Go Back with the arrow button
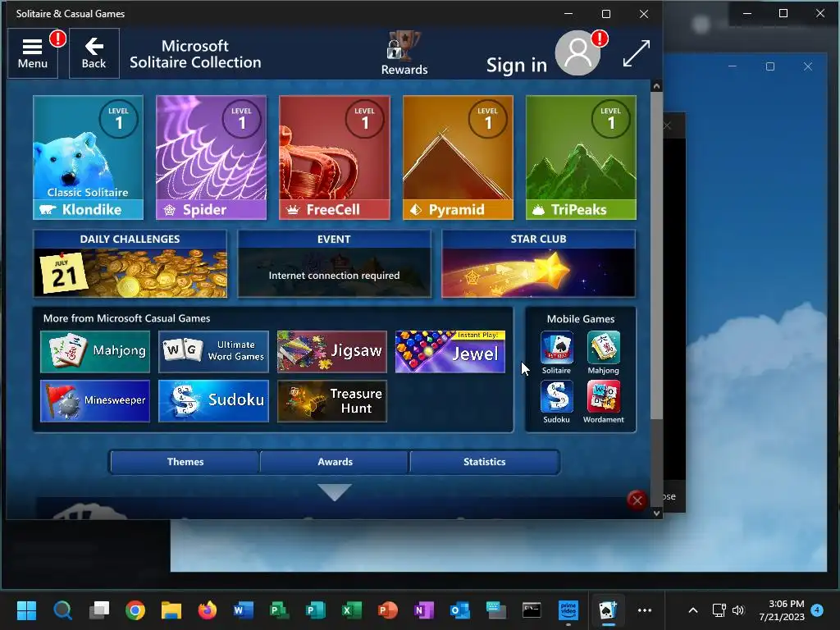840x630 pixels. (94, 53)
